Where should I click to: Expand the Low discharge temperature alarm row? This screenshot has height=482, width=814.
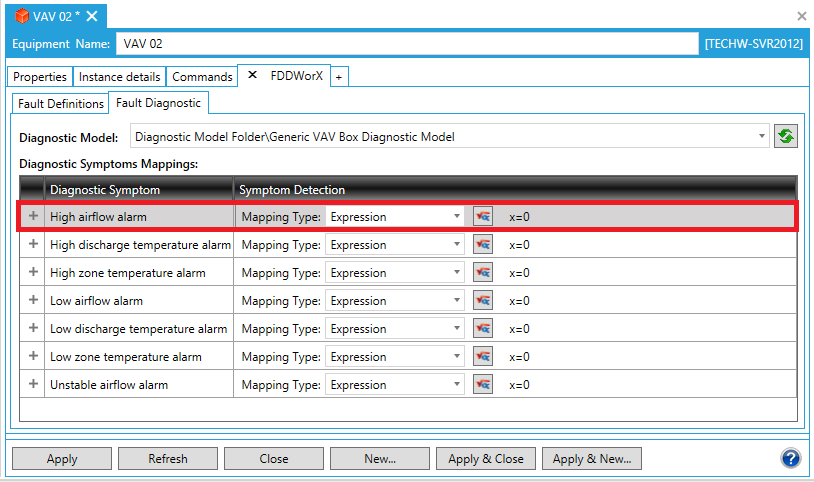click(33, 329)
